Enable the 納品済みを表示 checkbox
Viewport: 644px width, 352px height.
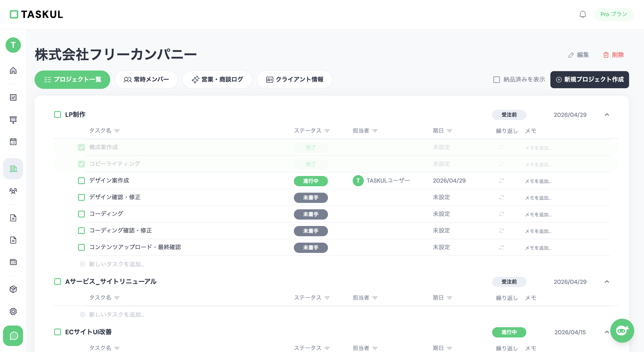tap(496, 79)
